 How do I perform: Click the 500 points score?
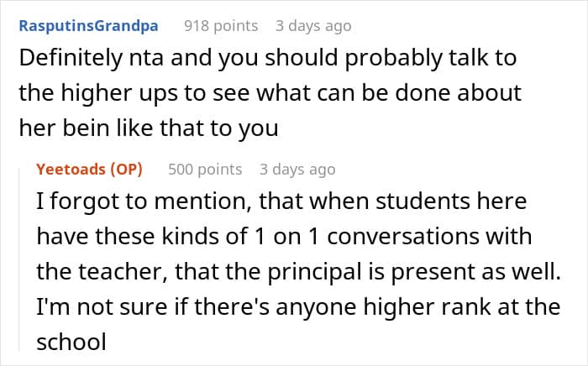tap(205, 169)
